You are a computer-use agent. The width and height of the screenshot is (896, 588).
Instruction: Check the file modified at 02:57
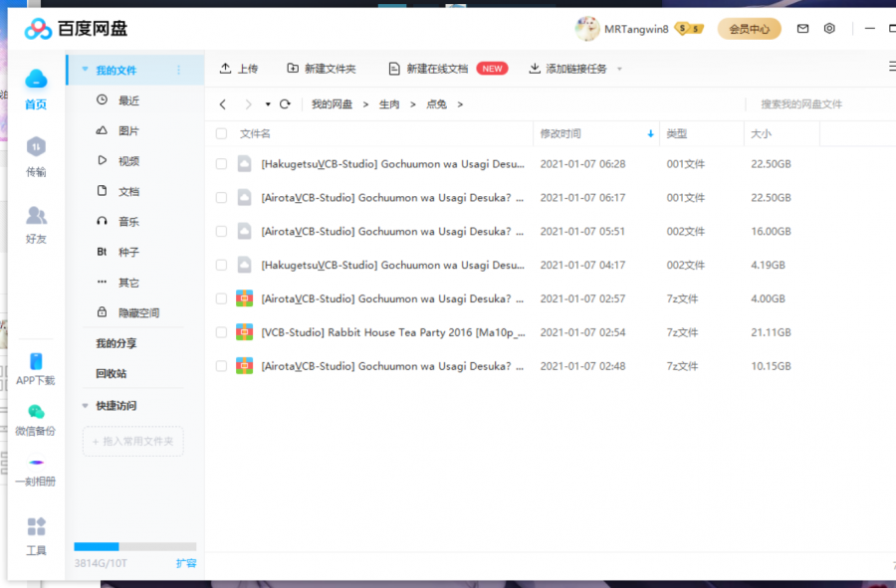coord(221,298)
